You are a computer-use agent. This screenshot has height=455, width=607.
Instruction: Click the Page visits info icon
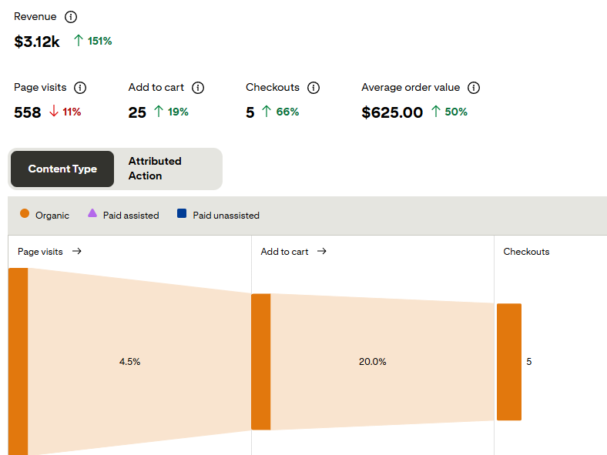[80, 88]
